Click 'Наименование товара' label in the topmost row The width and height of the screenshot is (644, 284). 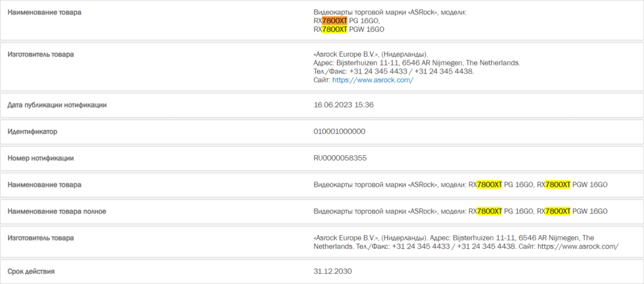45,13
